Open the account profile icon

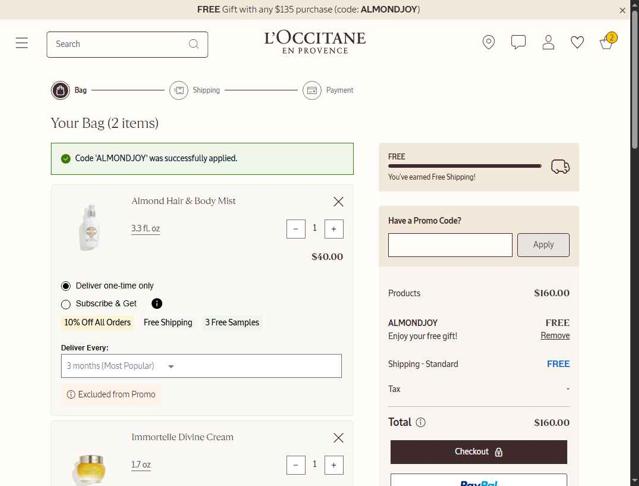(548, 42)
